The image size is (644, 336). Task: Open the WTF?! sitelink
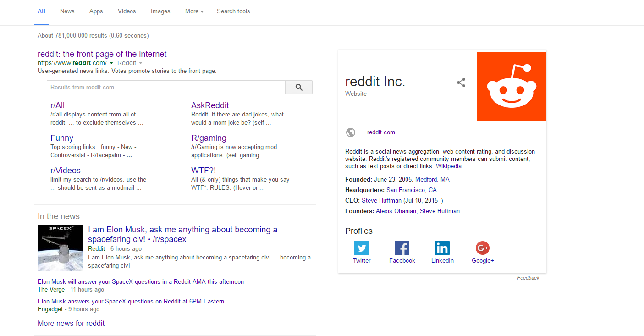[204, 171]
